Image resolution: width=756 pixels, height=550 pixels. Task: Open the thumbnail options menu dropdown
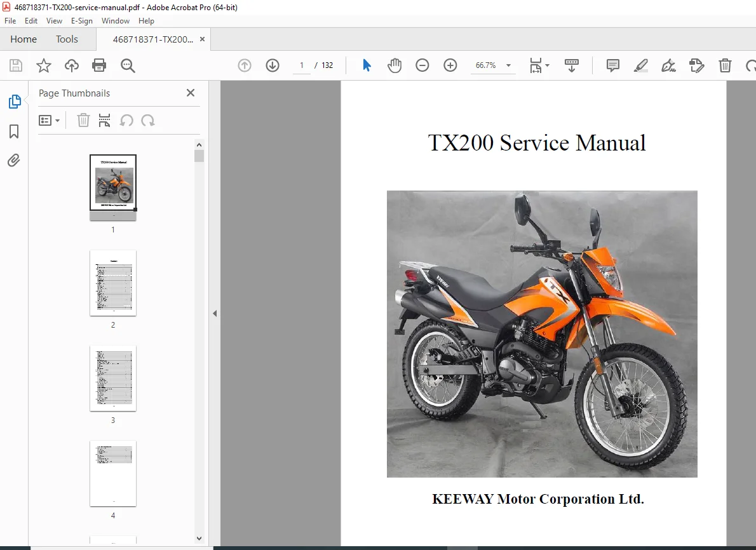tap(49, 121)
